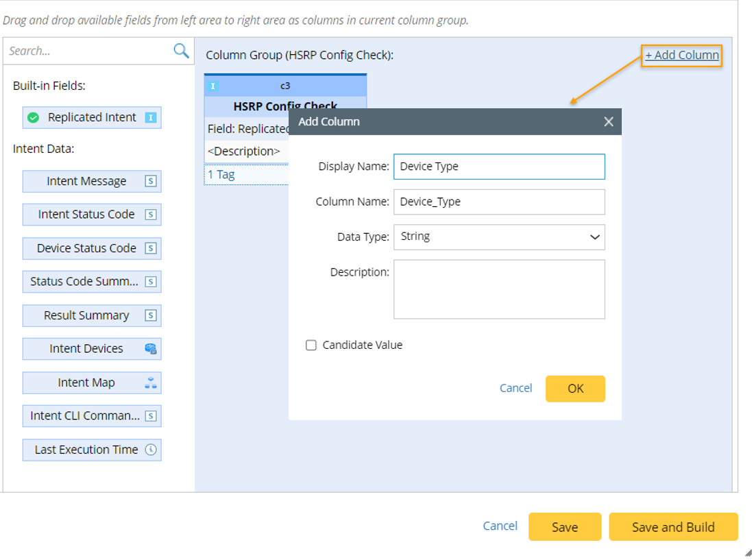Select the Result Summary field
This screenshot has height=560, width=752.
[86, 315]
